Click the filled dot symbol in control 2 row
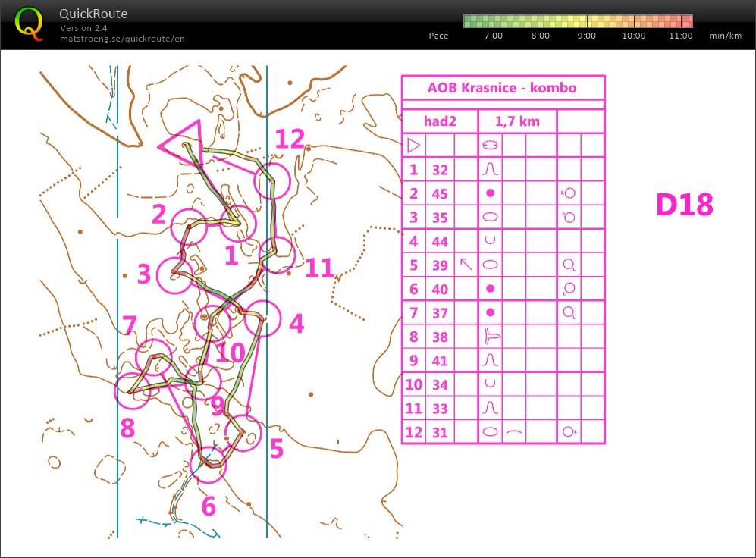This screenshot has width=756, height=558. pyautogui.click(x=490, y=193)
